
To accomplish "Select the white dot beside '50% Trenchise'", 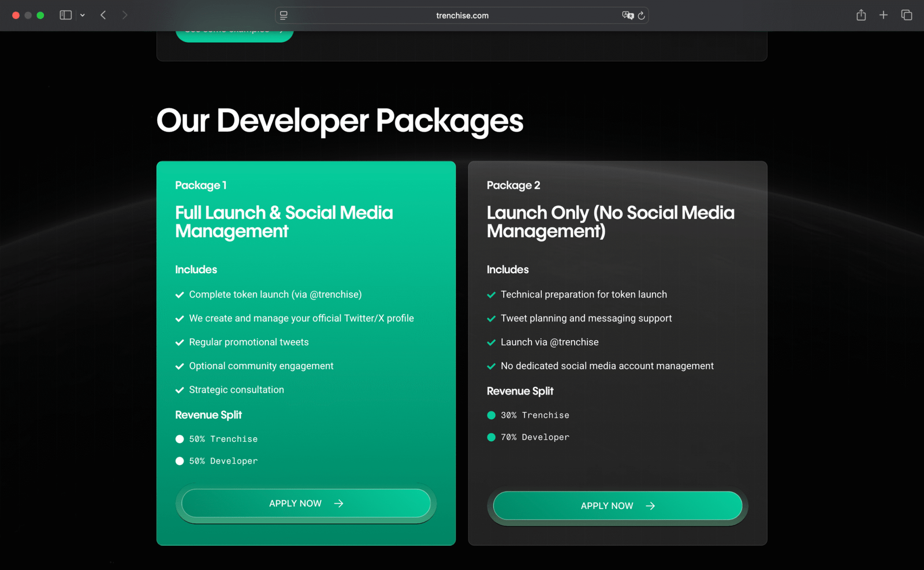I will (x=180, y=439).
